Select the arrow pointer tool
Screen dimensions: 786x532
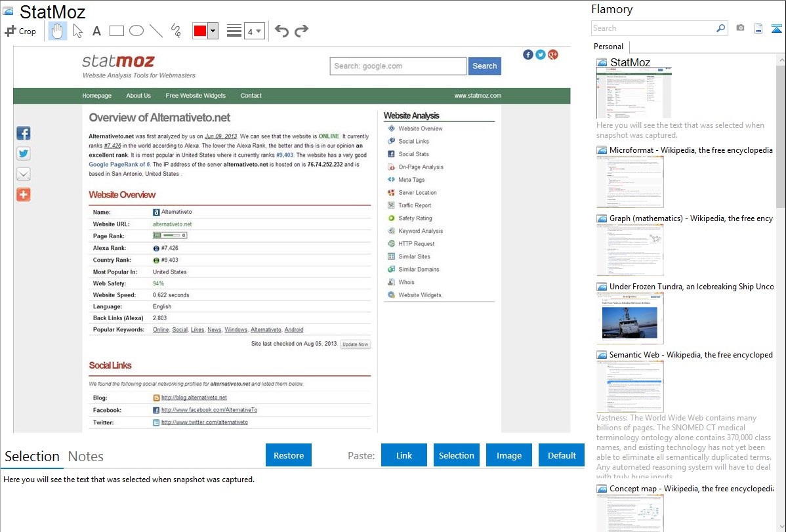pos(77,31)
